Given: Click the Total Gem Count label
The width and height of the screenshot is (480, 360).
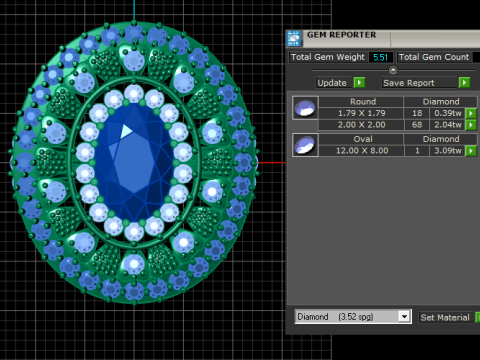Looking at the screenshot, I should [x=434, y=57].
